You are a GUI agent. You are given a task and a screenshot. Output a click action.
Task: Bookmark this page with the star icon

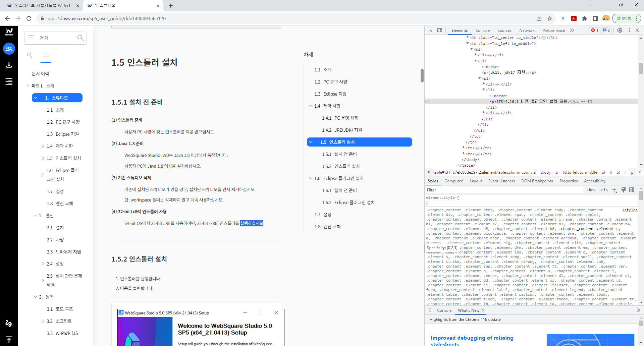(550, 18)
